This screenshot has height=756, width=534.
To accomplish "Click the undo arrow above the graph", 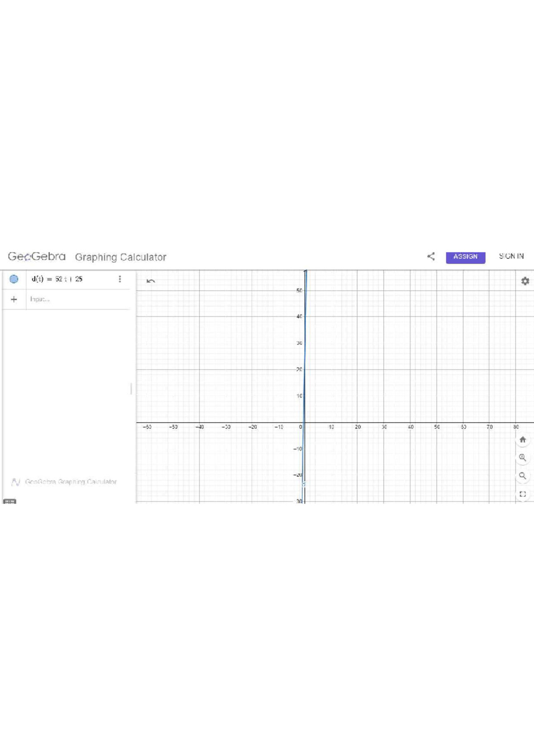I will coord(150,281).
